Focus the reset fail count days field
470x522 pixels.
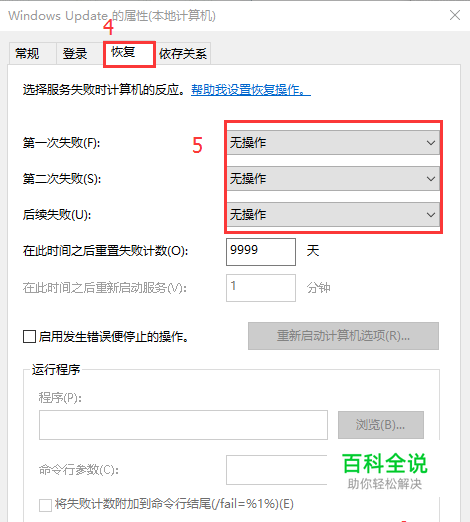261,252
